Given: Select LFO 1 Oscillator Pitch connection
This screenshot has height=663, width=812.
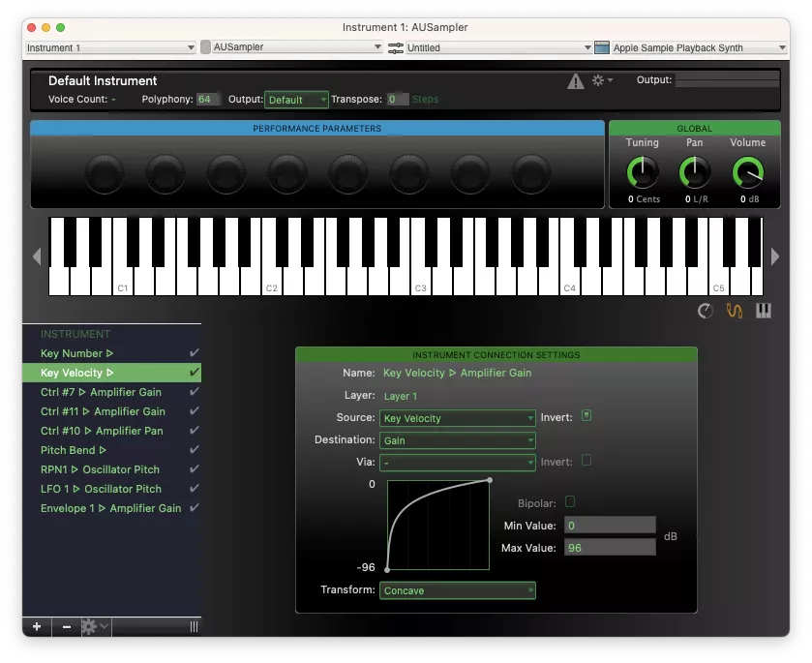Looking at the screenshot, I should [101, 489].
